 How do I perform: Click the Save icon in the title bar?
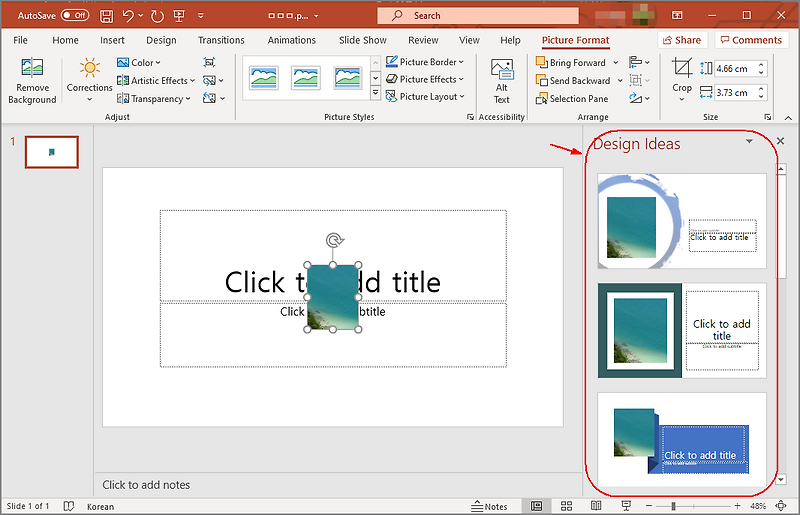click(x=106, y=16)
